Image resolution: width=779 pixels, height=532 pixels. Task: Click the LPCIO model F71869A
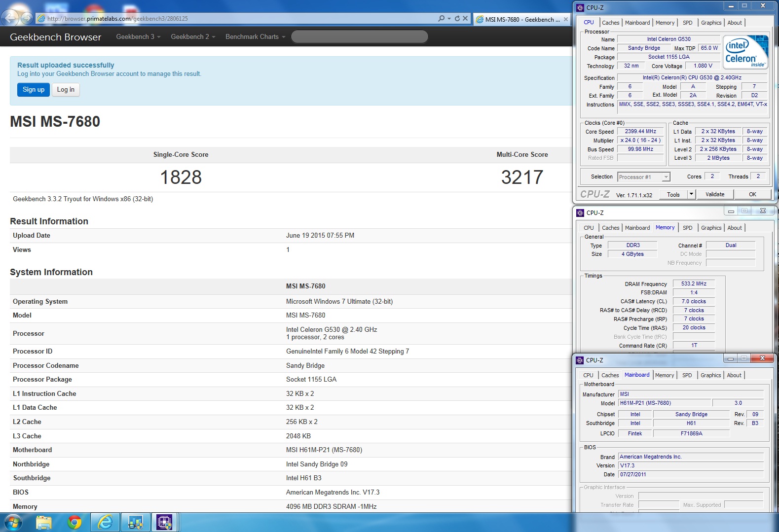point(691,433)
